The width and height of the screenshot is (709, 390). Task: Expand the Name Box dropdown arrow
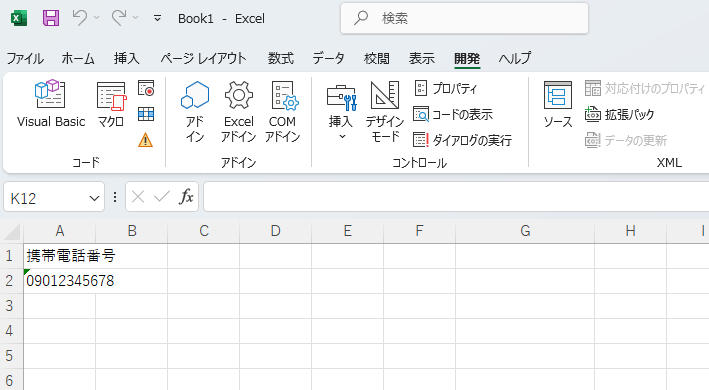94,198
